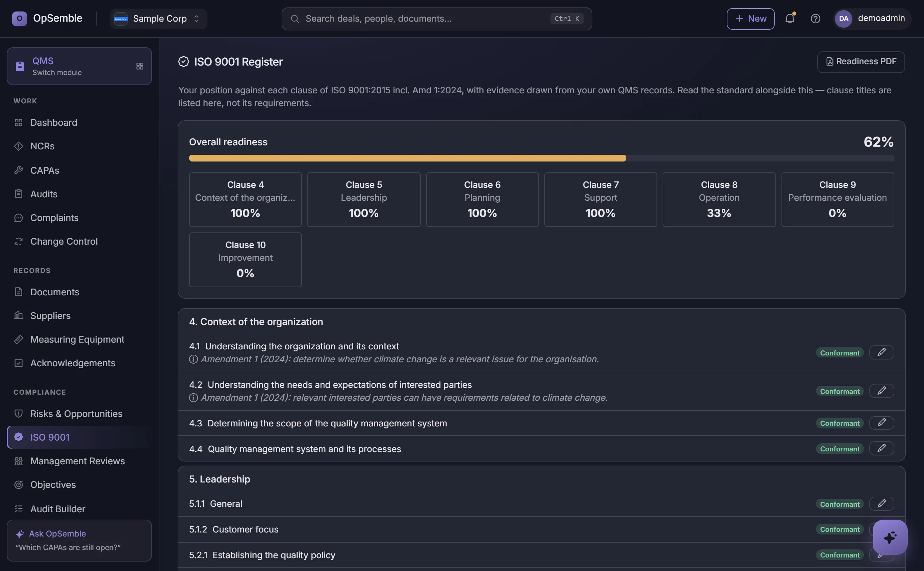Viewport: 924px width, 571px height.
Task: Open Audit Builder in the sidebar
Action: click(x=79, y=509)
